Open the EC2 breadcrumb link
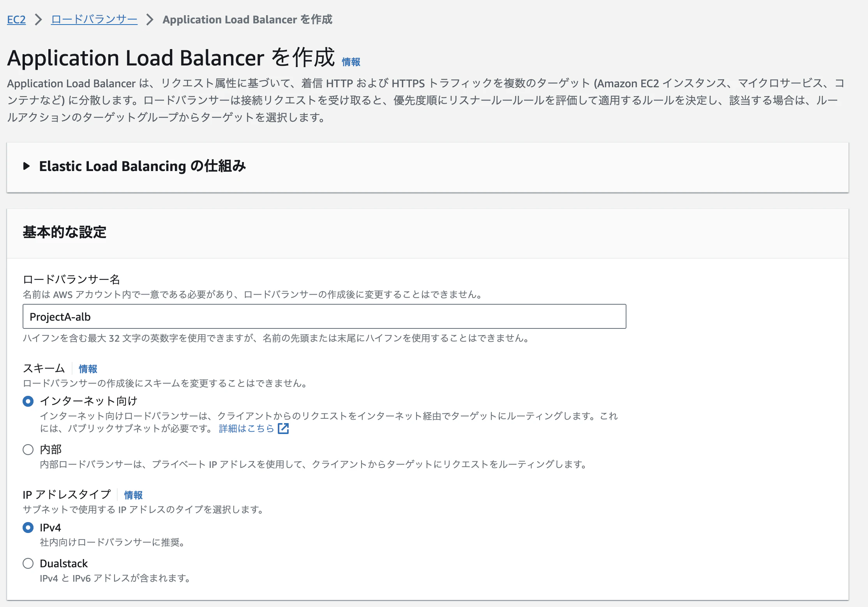This screenshot has width=868, height=607. point(16,19)
